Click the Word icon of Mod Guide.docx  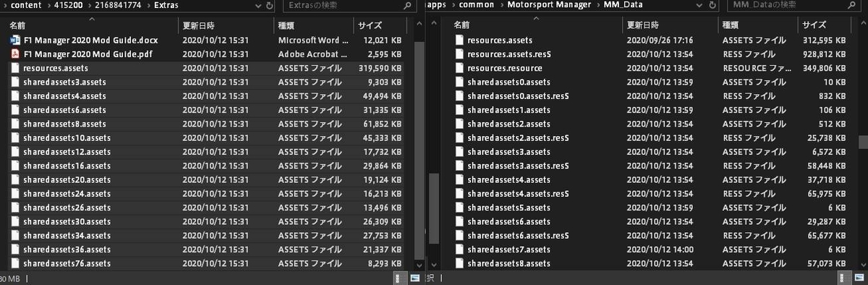(x=14, y=40)
